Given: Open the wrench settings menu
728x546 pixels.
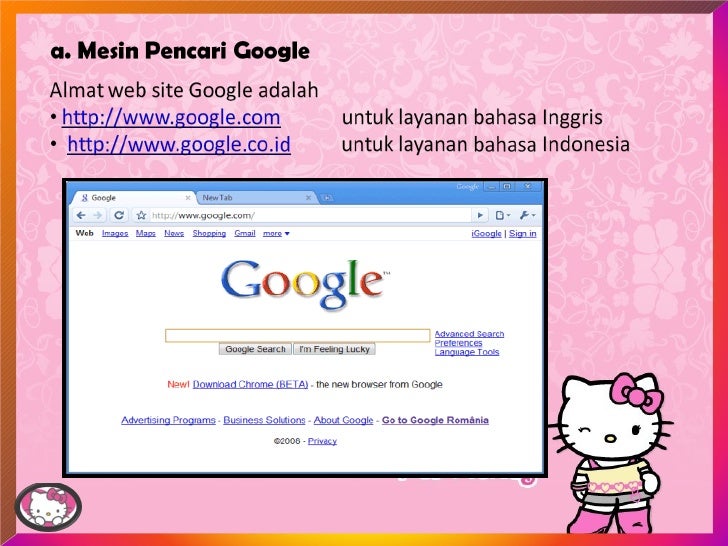Looking at the screenshot, I should (x=527, y=215).
